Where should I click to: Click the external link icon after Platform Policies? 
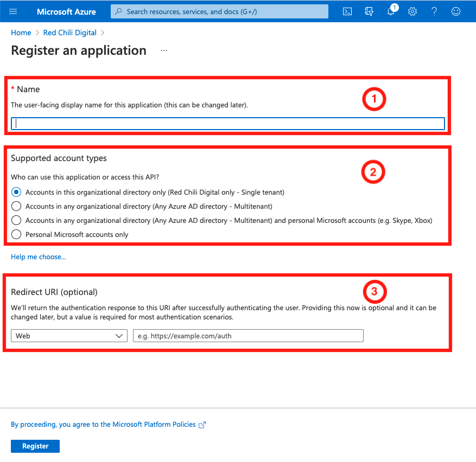(202, 425)
